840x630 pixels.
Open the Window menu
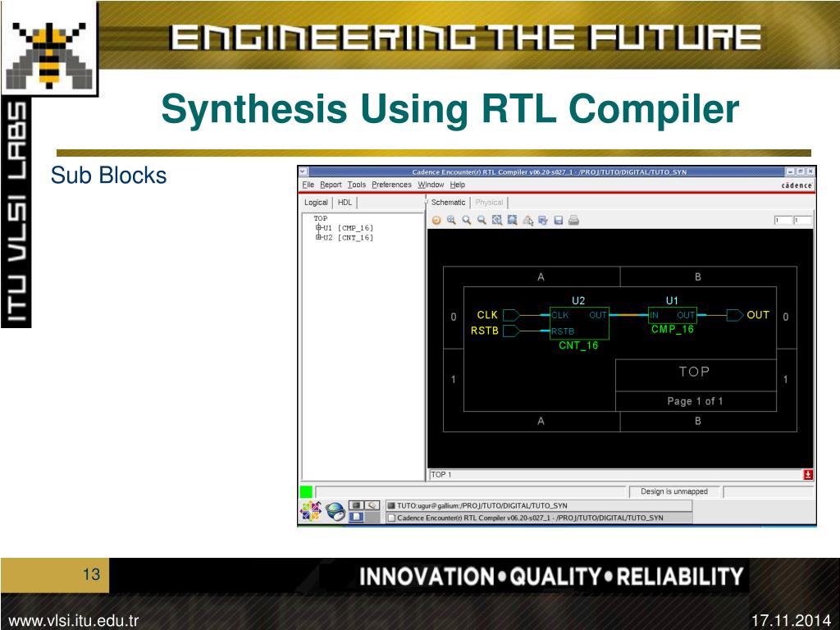(431, 185)
